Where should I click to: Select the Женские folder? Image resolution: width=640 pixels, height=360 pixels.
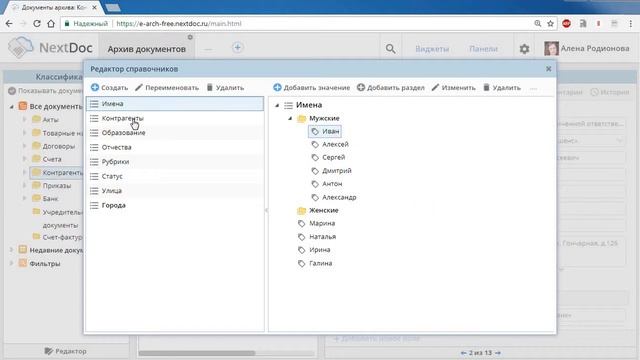324,210
